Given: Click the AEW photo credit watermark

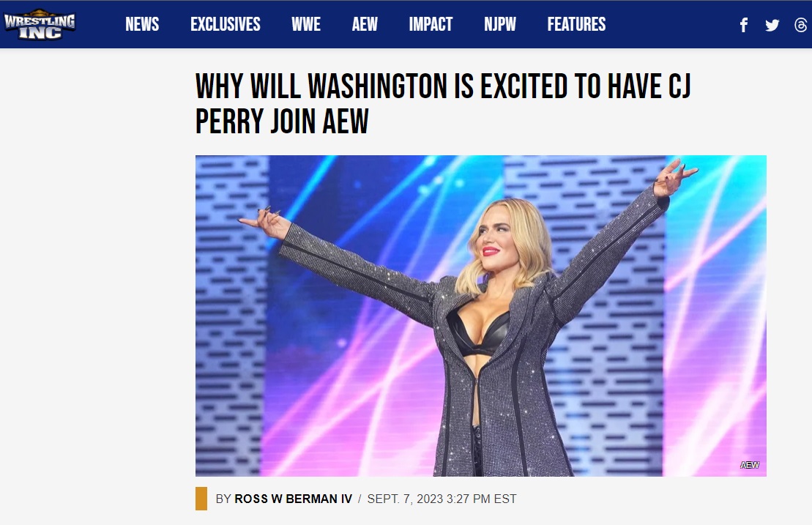Looking at the screenshot, I should tap(749, 465).
